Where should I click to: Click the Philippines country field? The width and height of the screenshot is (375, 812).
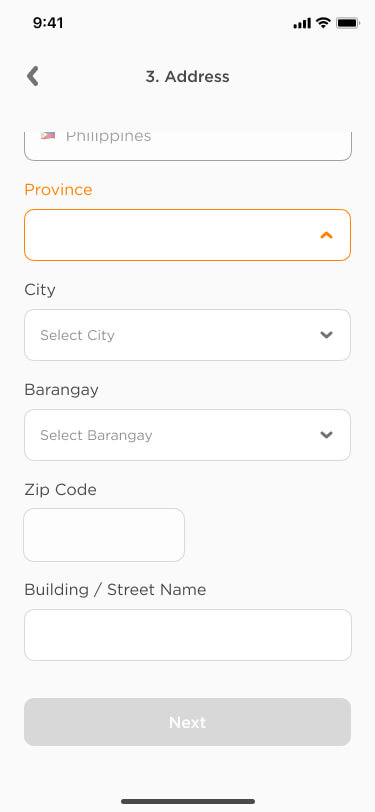188,145
